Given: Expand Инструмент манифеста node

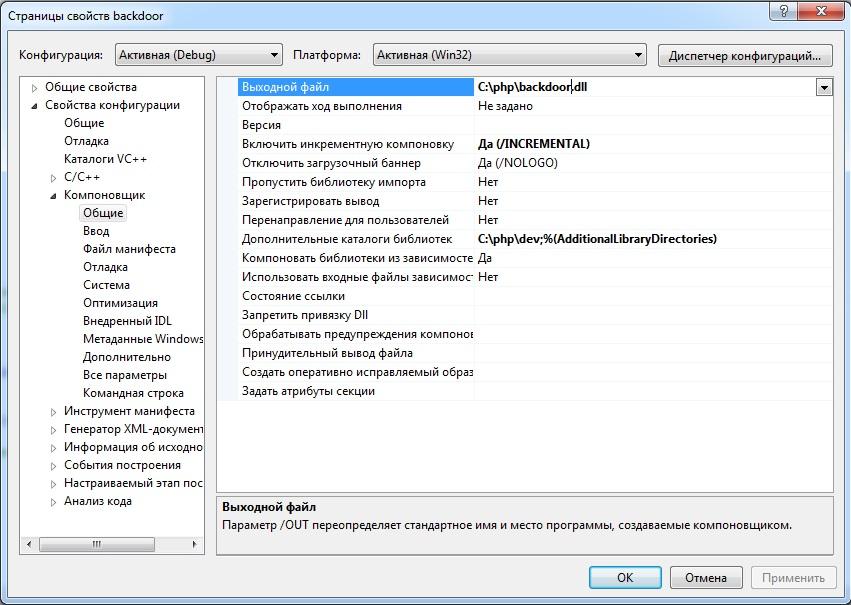Looking at the screenshot, I should [x=53, y=412].
